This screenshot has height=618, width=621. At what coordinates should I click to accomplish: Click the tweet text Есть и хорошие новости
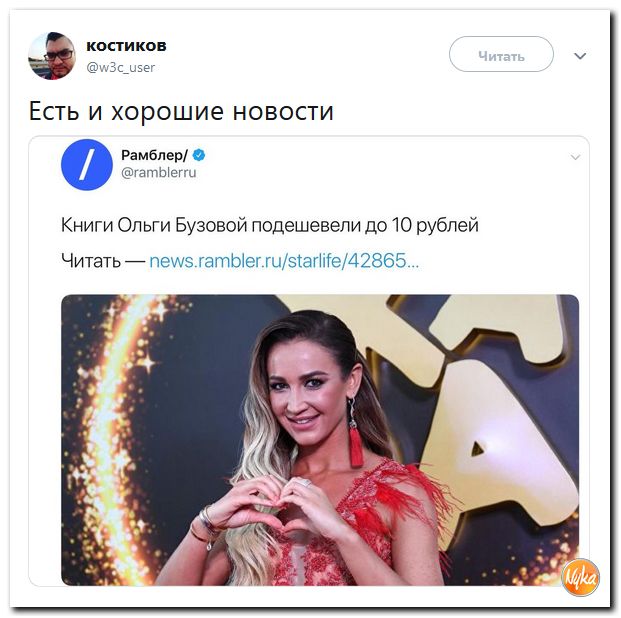coord(181,111)
